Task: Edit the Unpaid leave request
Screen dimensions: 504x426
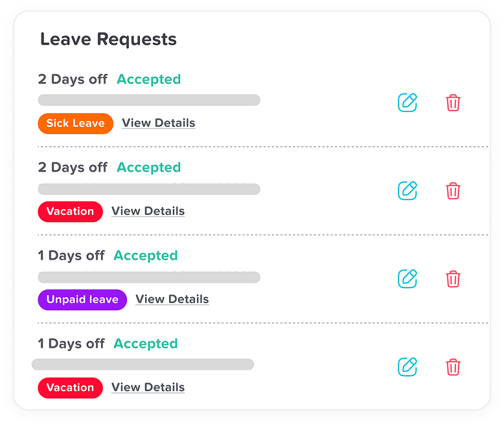Action: (x=407, y=278)
